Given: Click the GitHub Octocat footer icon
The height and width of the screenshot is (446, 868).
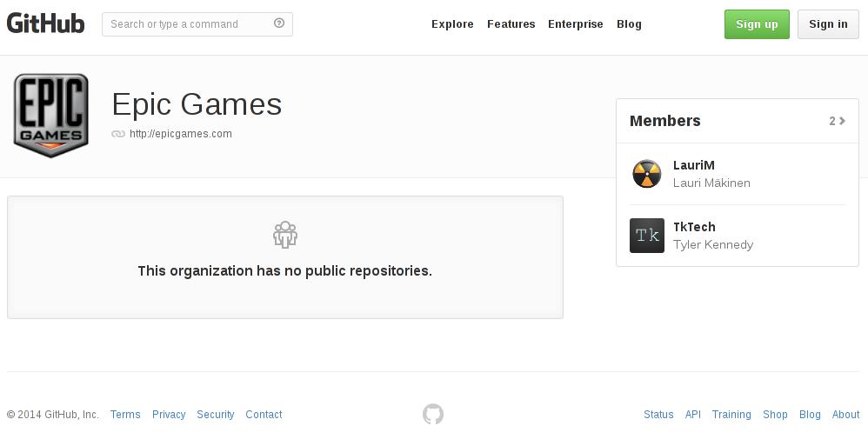Looking at the screenshot, I should (x=433, y=415).
